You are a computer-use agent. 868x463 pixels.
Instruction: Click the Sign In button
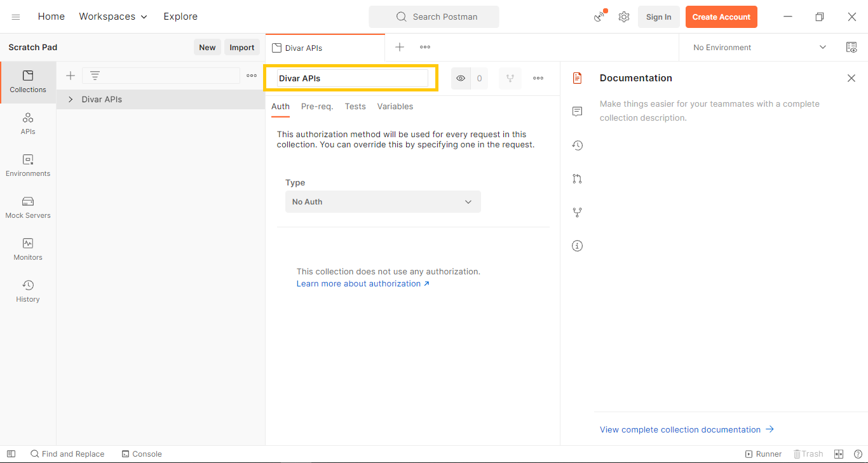point(658,17)
